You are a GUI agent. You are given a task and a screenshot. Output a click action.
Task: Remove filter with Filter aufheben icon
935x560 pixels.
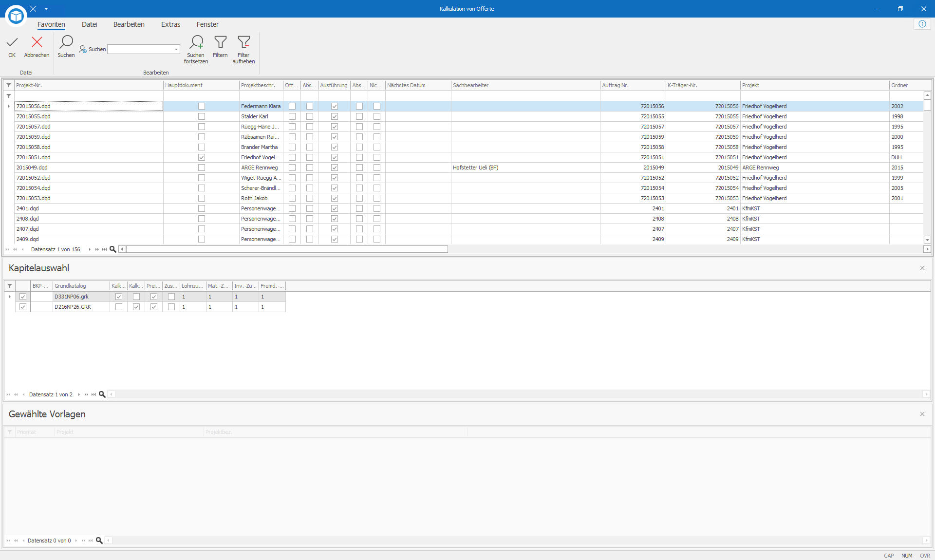[244, 42]
